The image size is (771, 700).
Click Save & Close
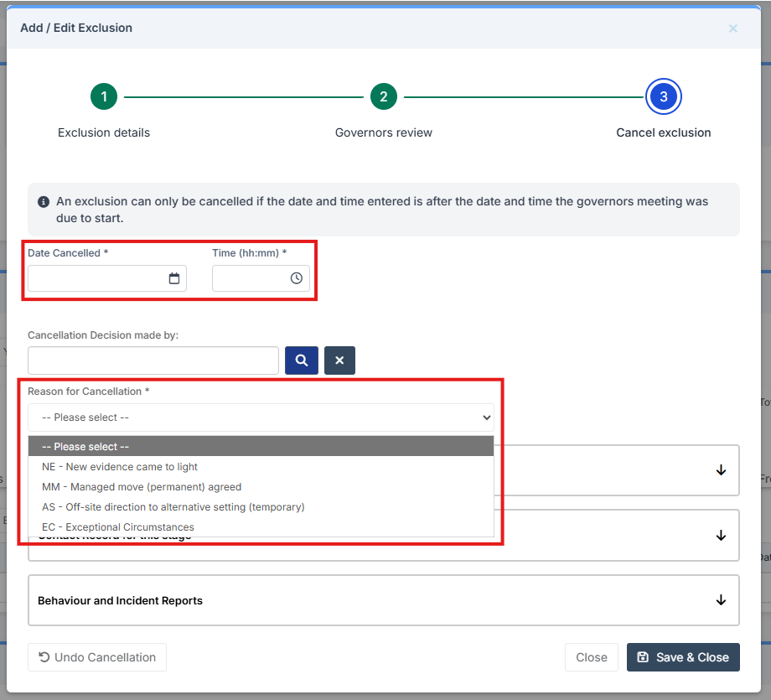[683, 657]
